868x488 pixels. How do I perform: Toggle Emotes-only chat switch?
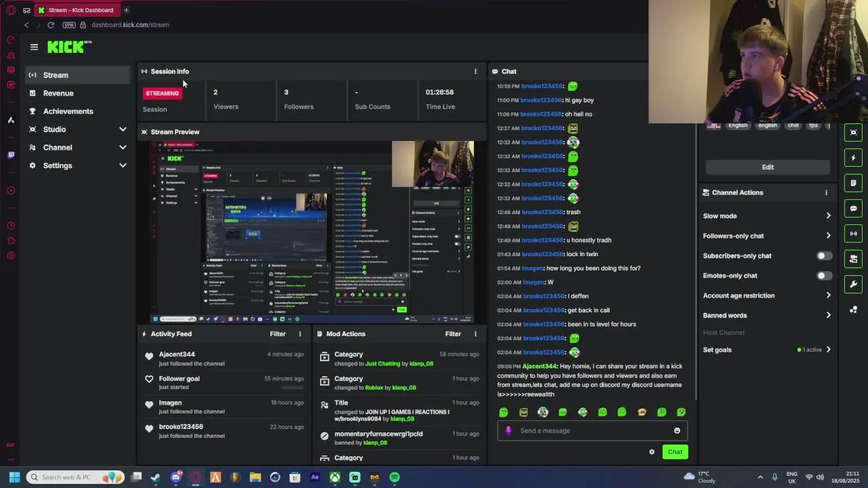823,276
